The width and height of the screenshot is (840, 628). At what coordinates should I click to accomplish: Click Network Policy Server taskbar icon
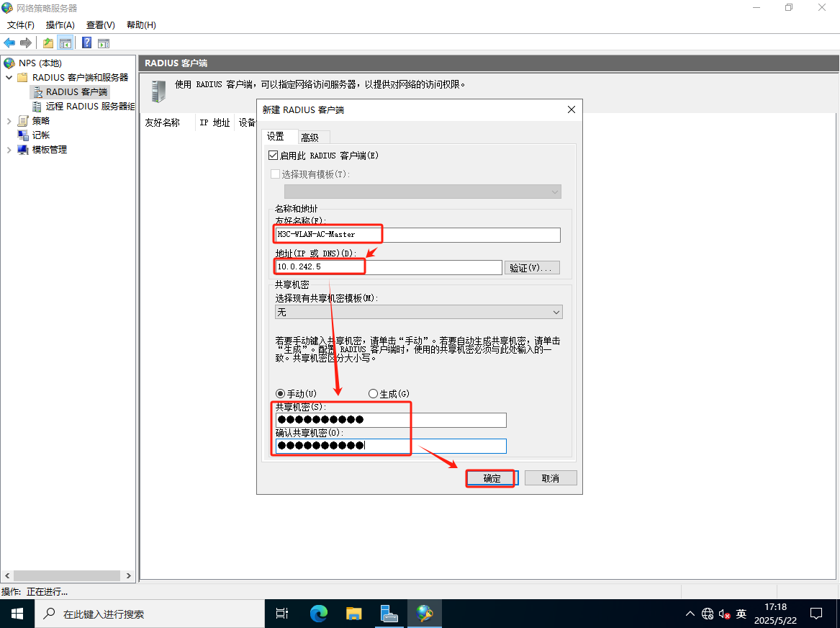[424, 614]
